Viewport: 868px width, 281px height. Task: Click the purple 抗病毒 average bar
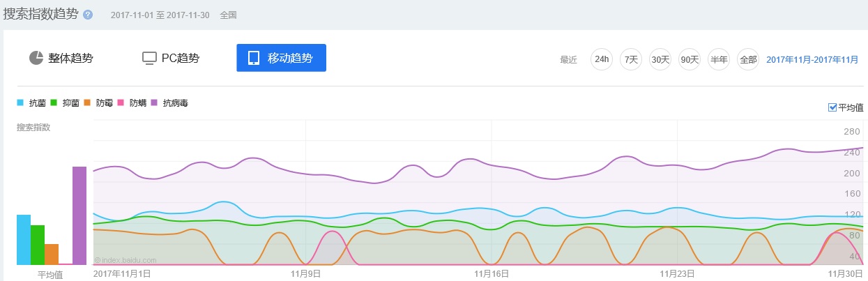tap(79, 215)
